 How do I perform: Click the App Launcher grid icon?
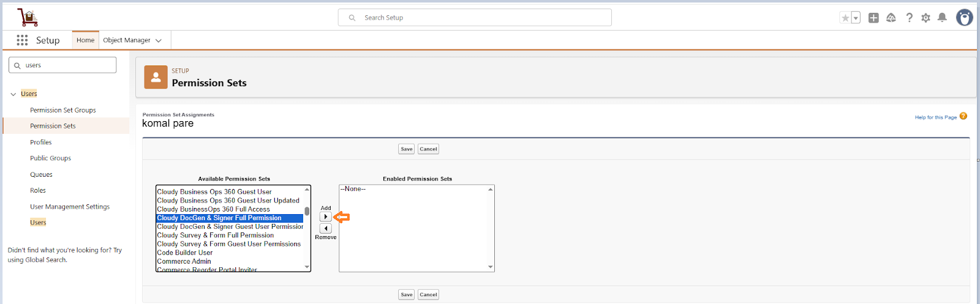tap(22, 40)
